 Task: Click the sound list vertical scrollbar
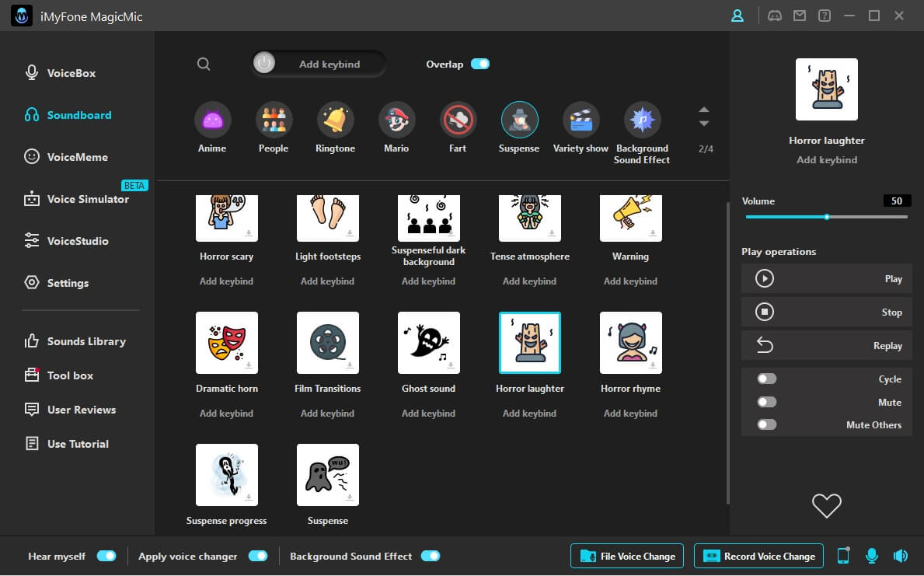coord(728,353)
